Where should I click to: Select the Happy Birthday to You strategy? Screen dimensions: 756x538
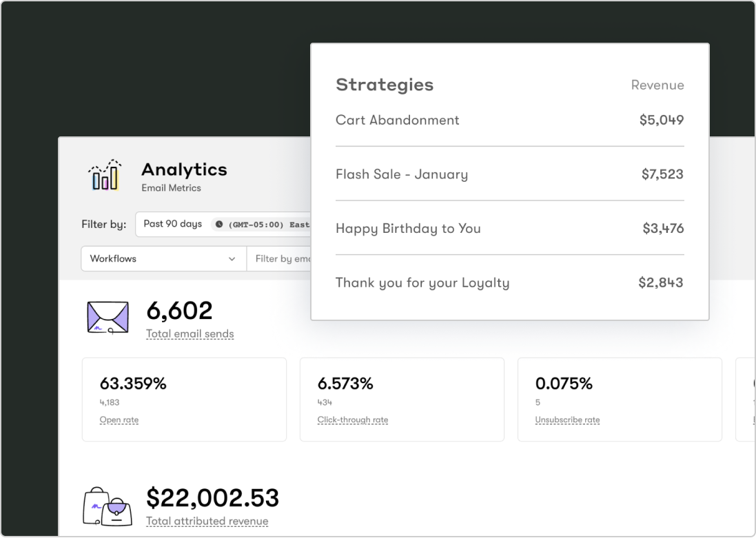[x=408, y=228]
